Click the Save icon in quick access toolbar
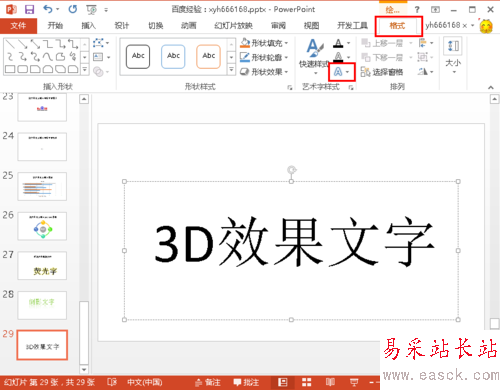The width and height of the screenshot is (500, 390). click(29, 9)
